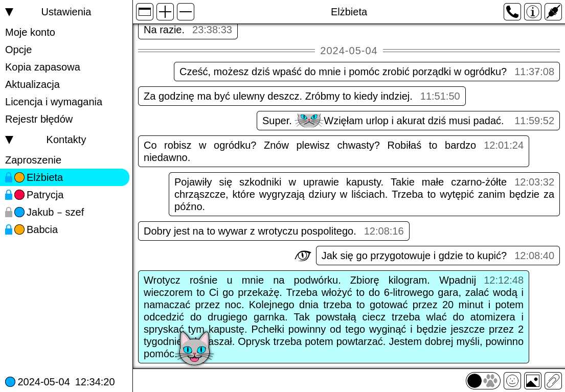Click the 'Jak się go przygotowuje' message
The height and width of the screenshot is (392, 565).
coord(438,256)
